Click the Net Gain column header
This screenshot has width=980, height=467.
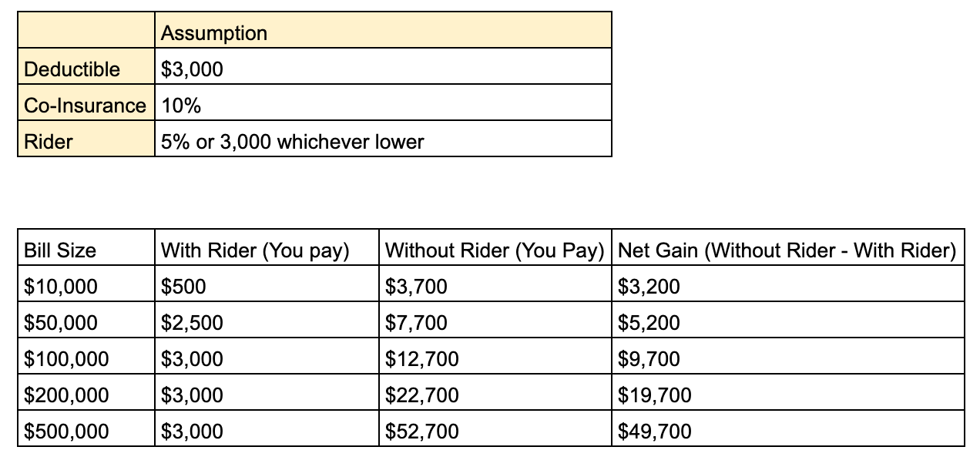point(787,250)
